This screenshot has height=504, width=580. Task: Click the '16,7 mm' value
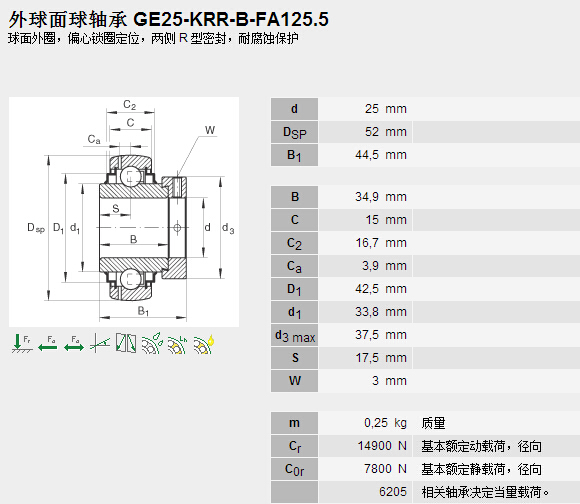coord(381,243)
